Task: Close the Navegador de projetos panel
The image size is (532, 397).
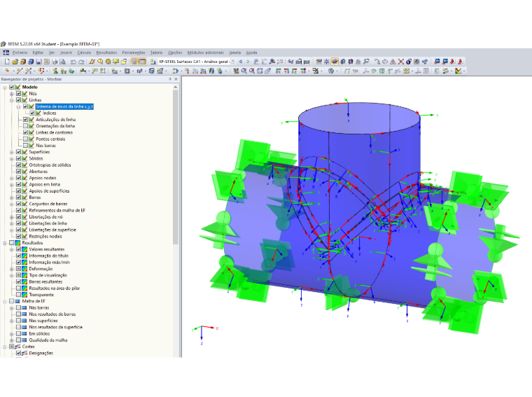Action: [x=176, y=79]
